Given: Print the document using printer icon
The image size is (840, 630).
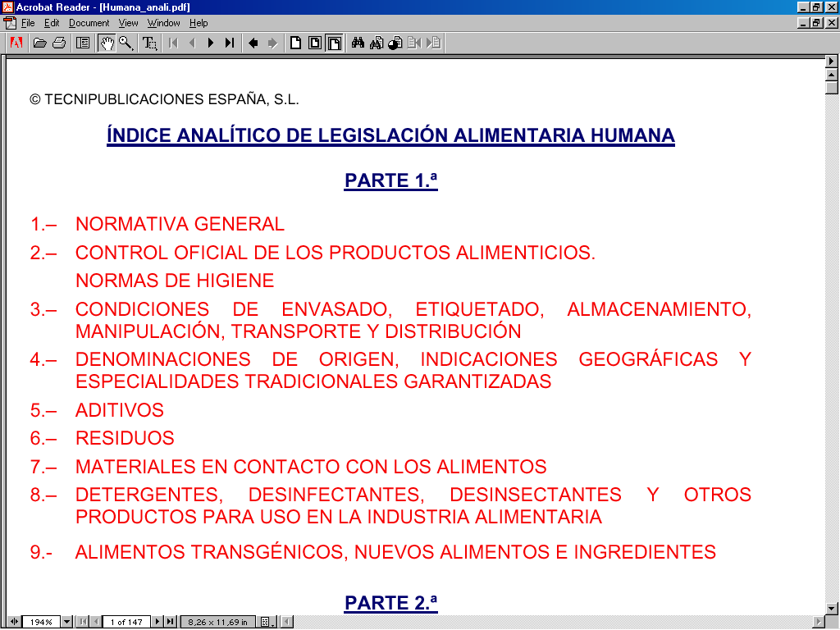Looking at the screenshot, I should (x=59, y=43).
